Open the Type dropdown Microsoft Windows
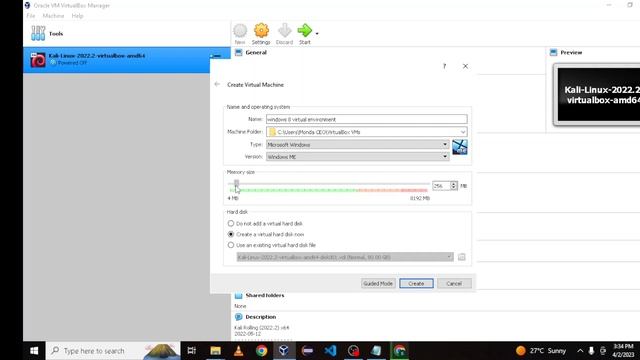Screen dimensions: 640x360 (x=358, y=144)
